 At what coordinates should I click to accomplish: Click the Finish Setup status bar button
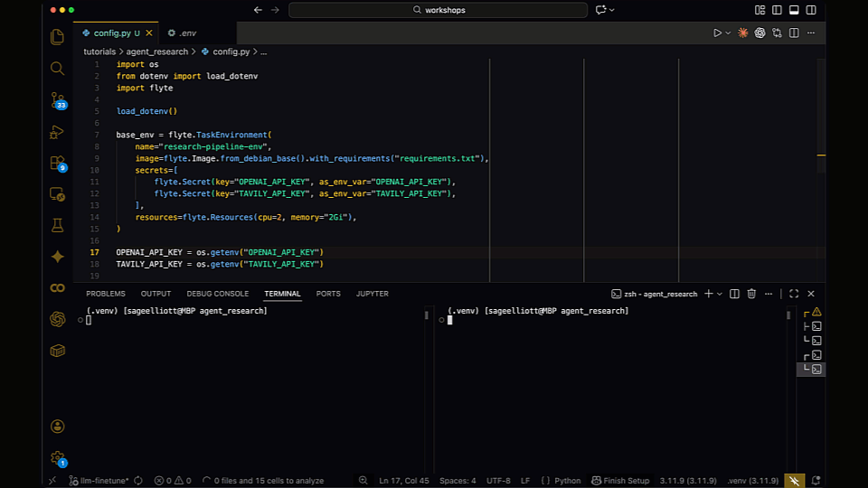[620, 481]
